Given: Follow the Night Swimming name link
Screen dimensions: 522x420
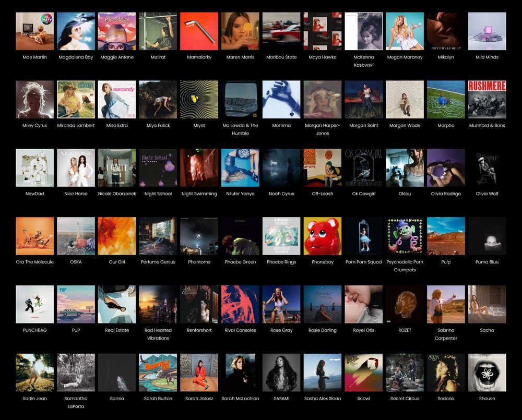Looking at the screenshot, I should pos(199,194).
